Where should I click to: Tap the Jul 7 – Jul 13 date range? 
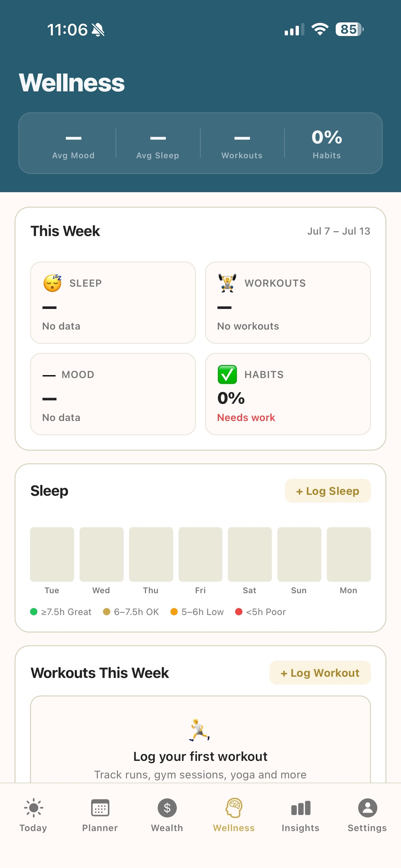[339, 231]
